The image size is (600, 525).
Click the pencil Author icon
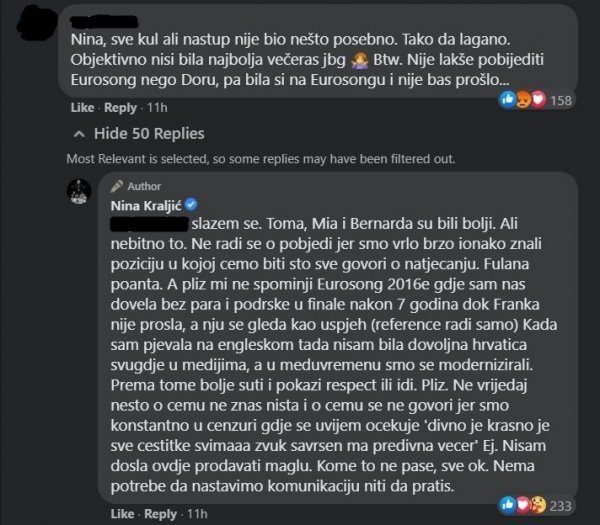(x=117, y=186)
